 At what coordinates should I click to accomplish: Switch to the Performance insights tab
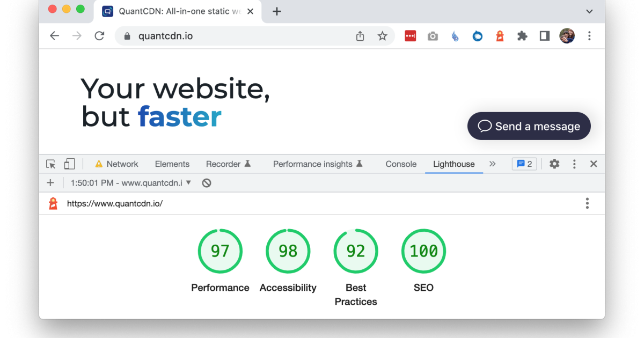(318, 164)
